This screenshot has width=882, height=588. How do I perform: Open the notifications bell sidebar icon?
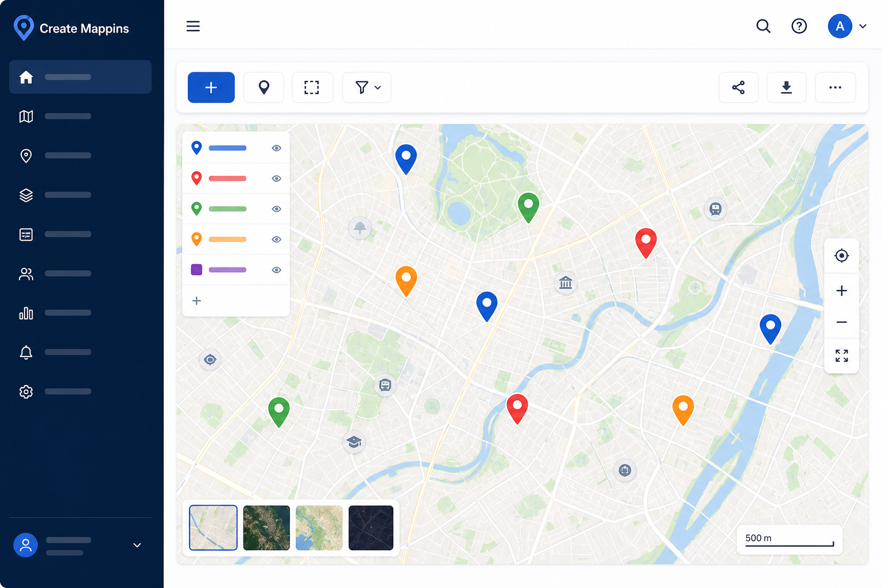click(x=26, y=352)
